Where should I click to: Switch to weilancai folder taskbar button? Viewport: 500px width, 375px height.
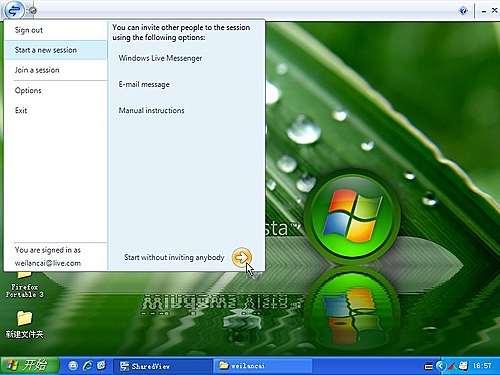[x=263, y=366]
